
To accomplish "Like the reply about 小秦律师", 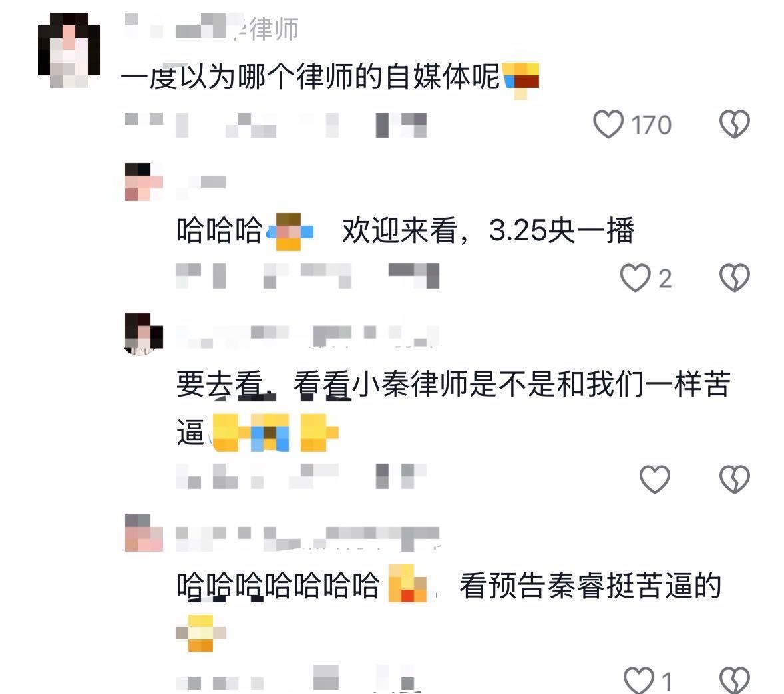I will click(x=654, y=479).
